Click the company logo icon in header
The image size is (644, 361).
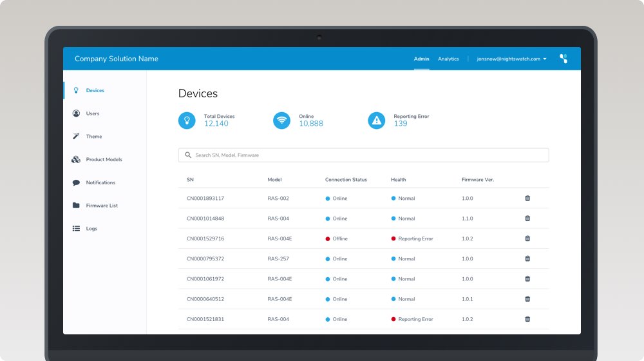pos(563,59)
